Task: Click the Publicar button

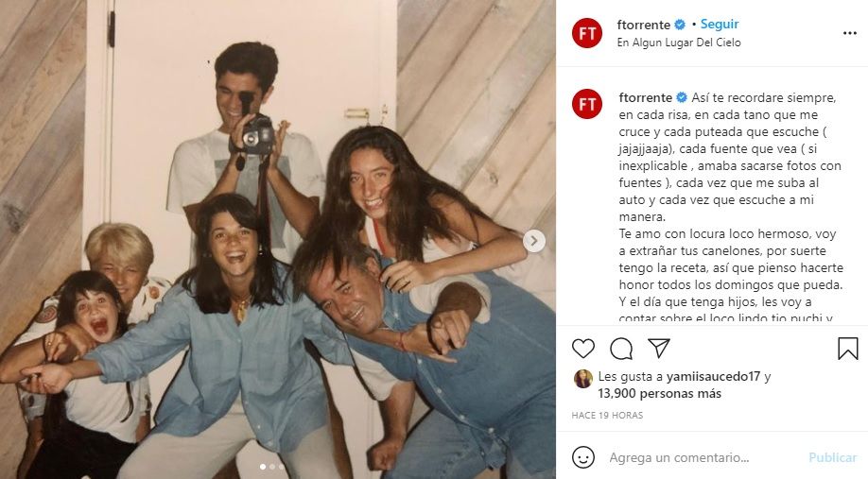Action: 833,458
